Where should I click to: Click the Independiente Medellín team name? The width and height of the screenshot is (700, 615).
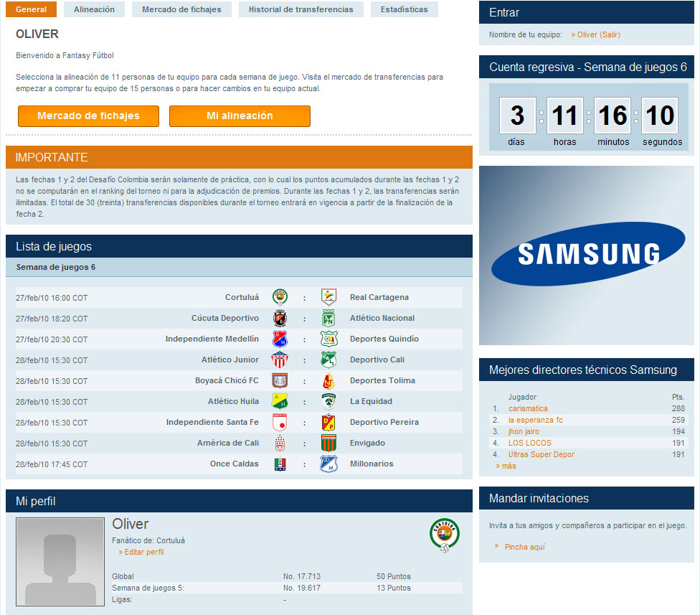[212, 339]
